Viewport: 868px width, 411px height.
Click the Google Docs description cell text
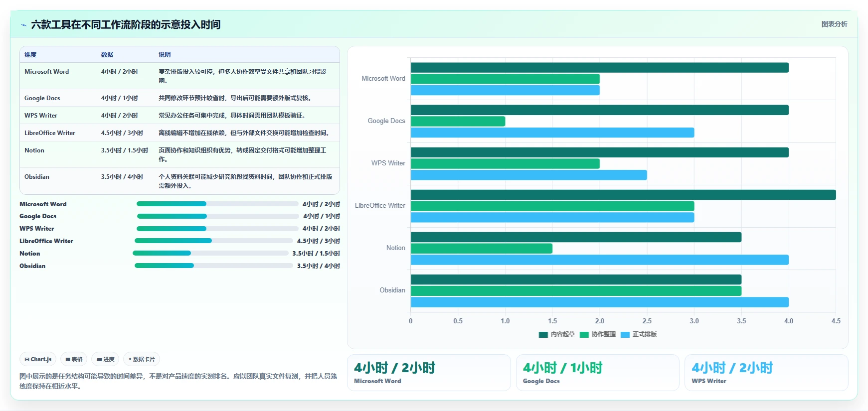236,98
